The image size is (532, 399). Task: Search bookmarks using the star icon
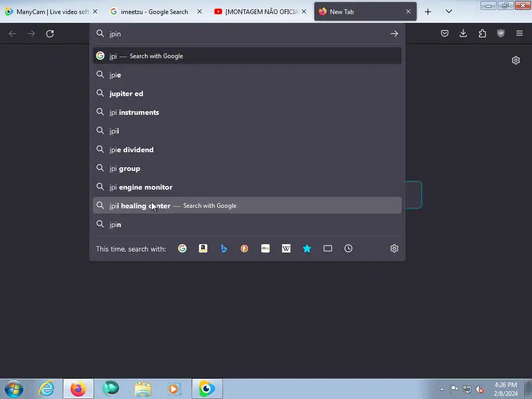pos(307,249)
